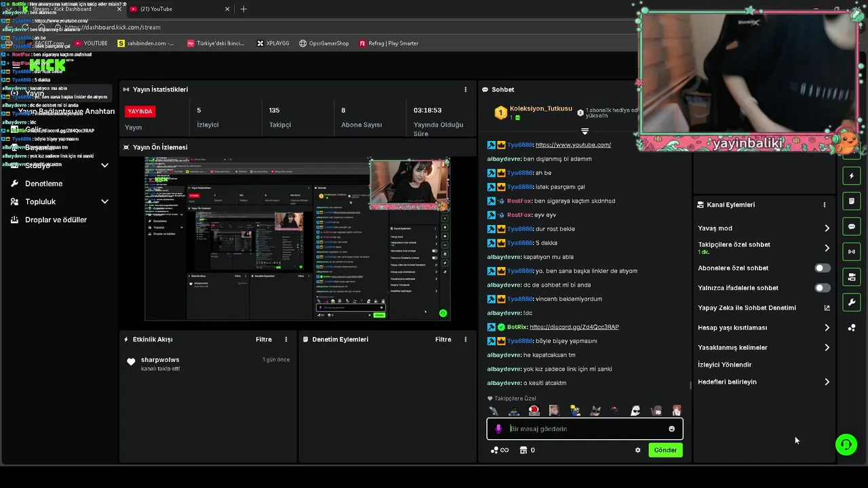Select the cat with sunglasses emote
Screen dimensions: 868x488
point(595,411)
